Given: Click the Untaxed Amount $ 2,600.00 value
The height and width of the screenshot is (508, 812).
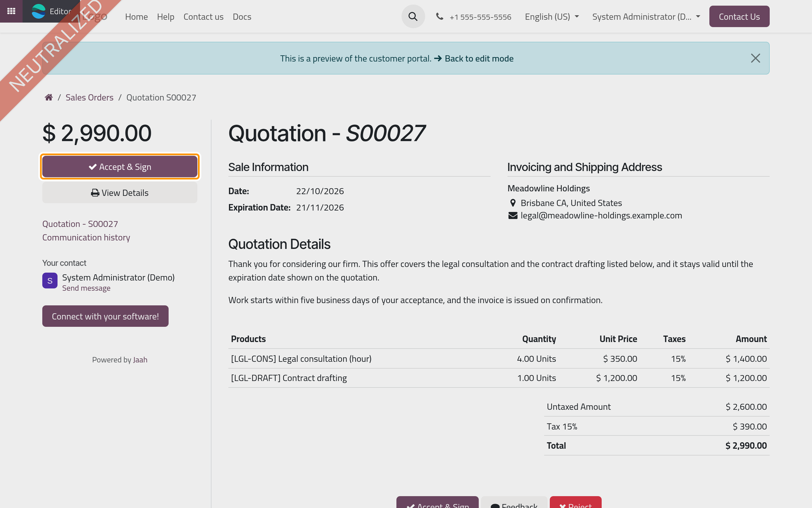Looking at the screenshot, I should tap(746, 407).
